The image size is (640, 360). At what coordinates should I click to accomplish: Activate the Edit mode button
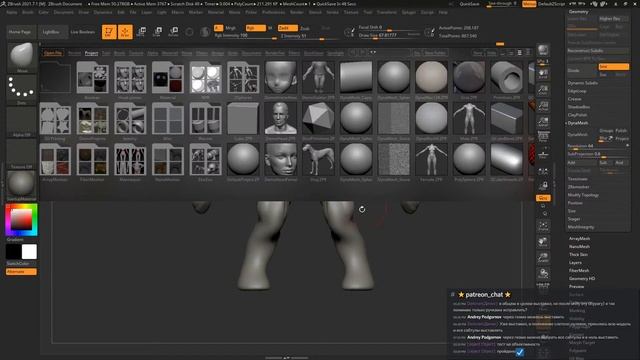pos(109,32)
